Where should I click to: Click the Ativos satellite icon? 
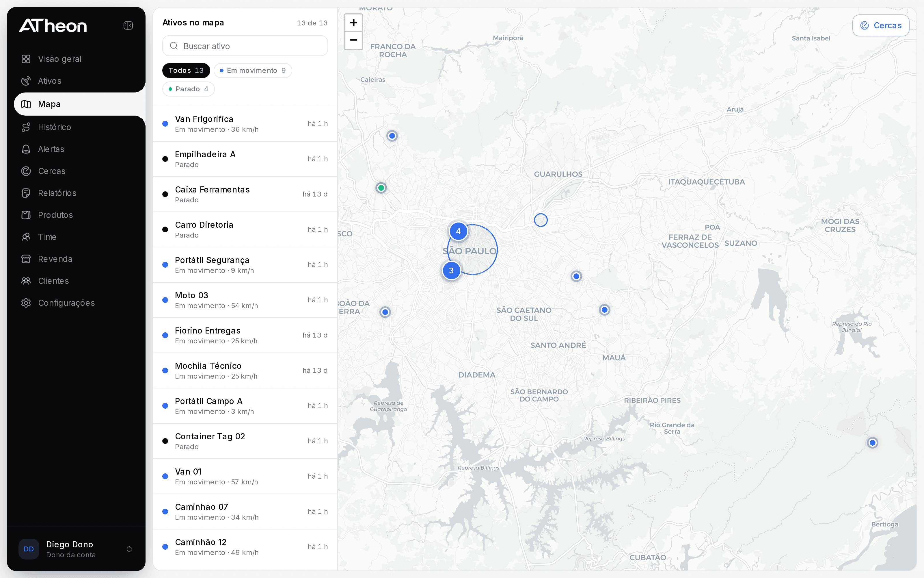tap(26, 81)
